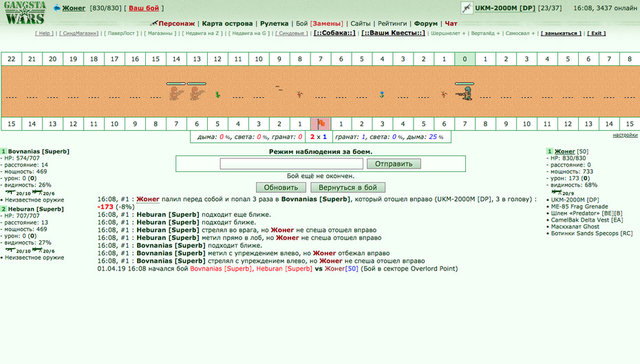Click the замыкаться link

tap(562, 33)
